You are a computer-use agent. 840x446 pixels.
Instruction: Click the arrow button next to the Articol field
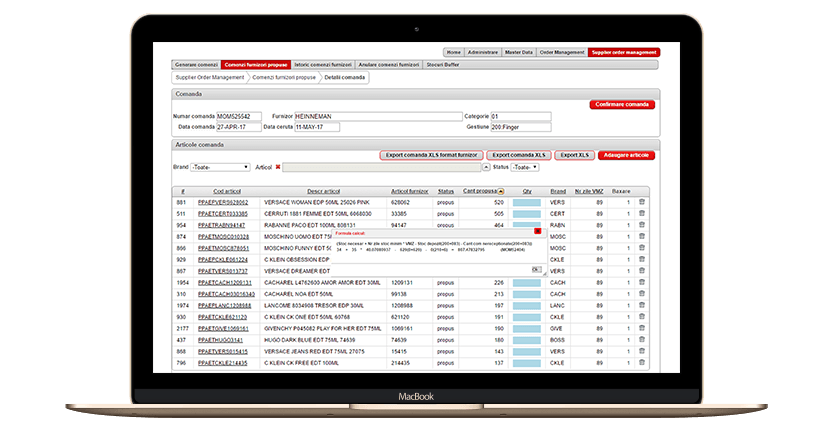point(487,167)
